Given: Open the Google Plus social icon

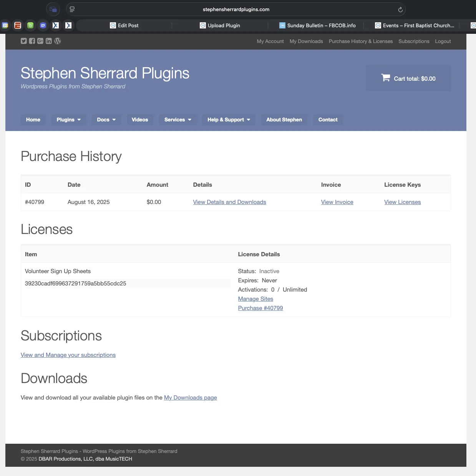Looking at the screenshot, I should [x=40, y=41].
